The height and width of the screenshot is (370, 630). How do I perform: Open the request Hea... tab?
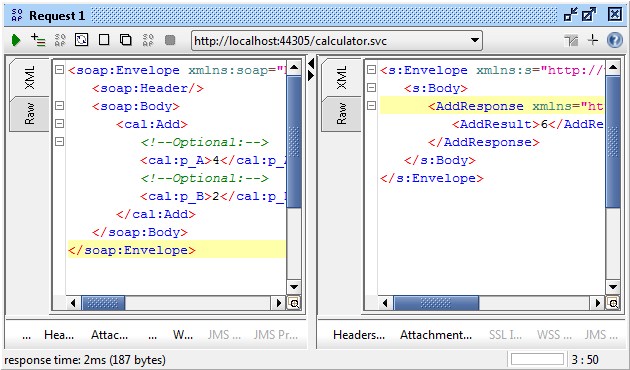pyautogui.click(x=59, y=335)
